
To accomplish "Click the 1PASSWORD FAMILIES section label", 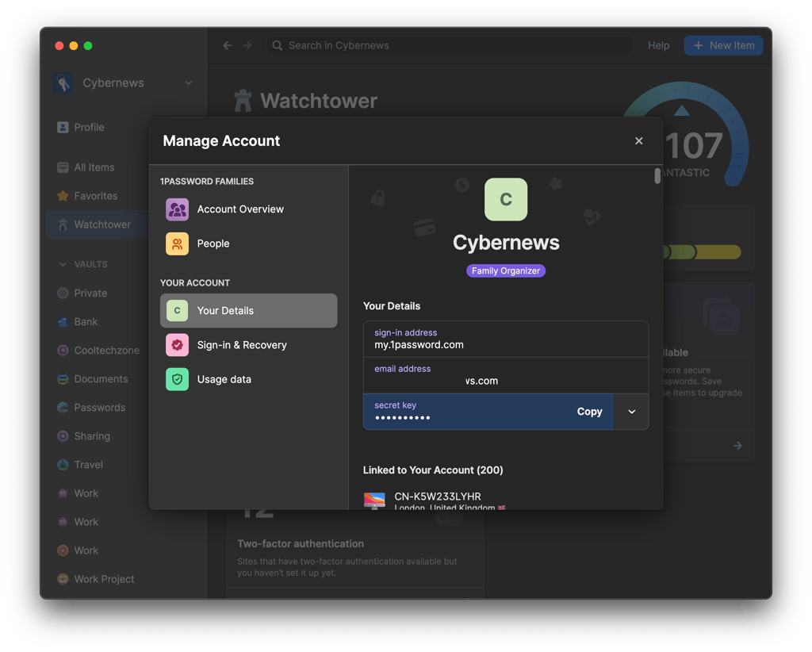I will (x=207, y=182).
